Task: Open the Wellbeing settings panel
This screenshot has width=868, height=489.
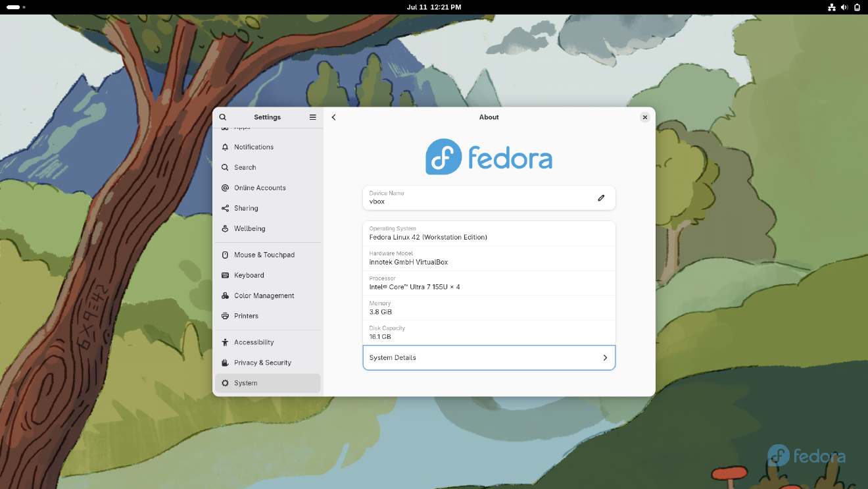Action: point(249,228)
